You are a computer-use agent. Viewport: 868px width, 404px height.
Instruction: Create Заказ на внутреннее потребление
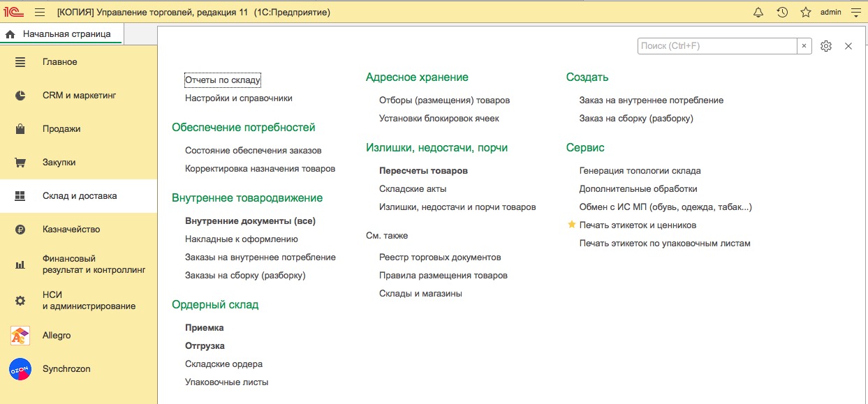pos(652,100)
